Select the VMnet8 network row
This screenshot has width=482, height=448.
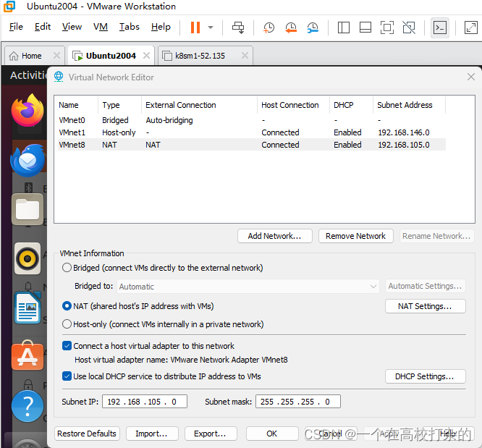pos(251,145)
